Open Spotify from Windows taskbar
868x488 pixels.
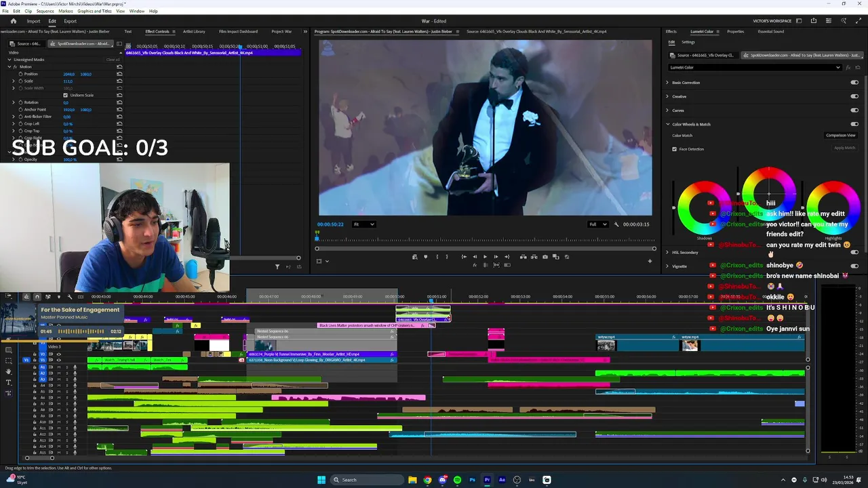(x=457, y=480)
